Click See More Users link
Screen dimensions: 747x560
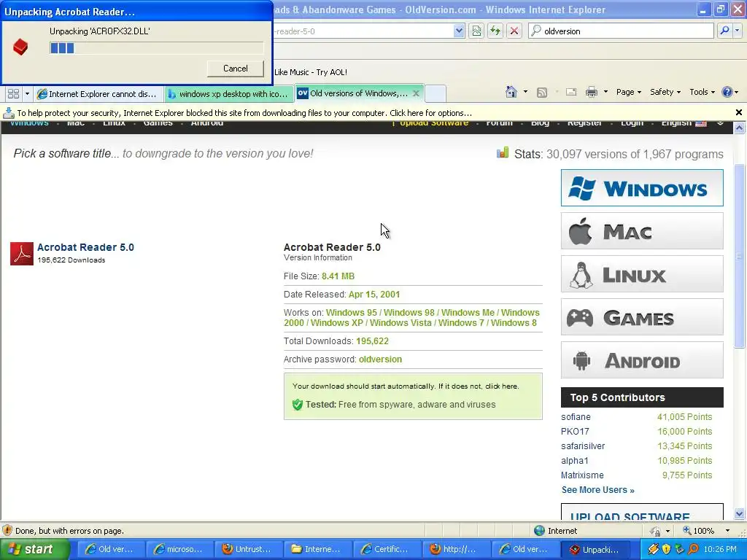598,489
